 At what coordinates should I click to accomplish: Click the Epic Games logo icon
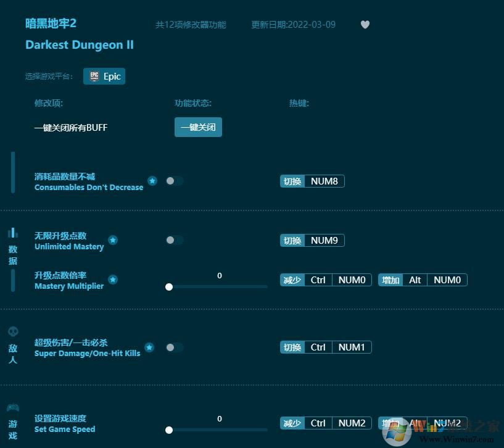click(94, 77)
